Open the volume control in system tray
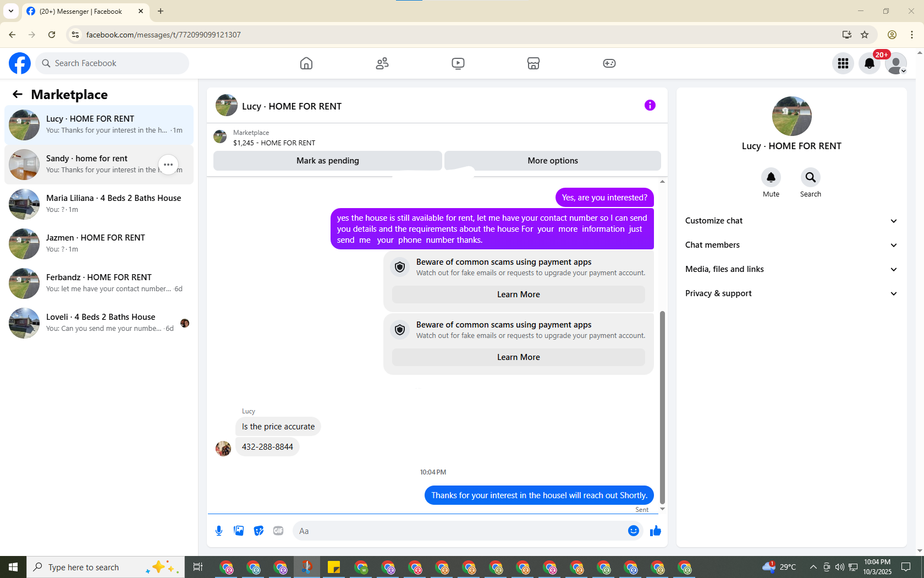 839,567
